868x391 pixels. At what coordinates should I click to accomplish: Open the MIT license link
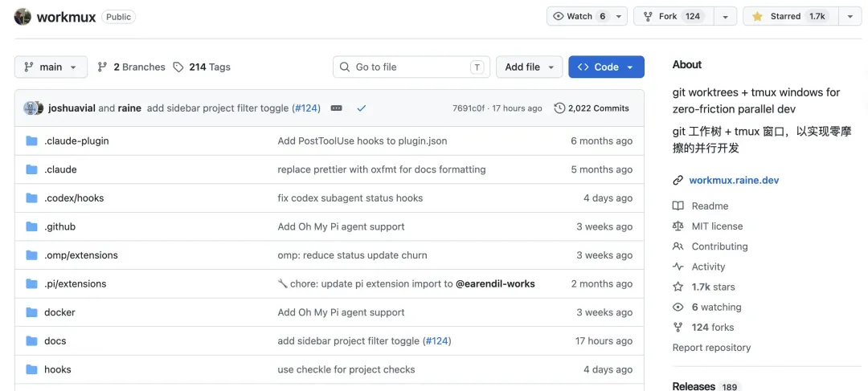point(718,226)
